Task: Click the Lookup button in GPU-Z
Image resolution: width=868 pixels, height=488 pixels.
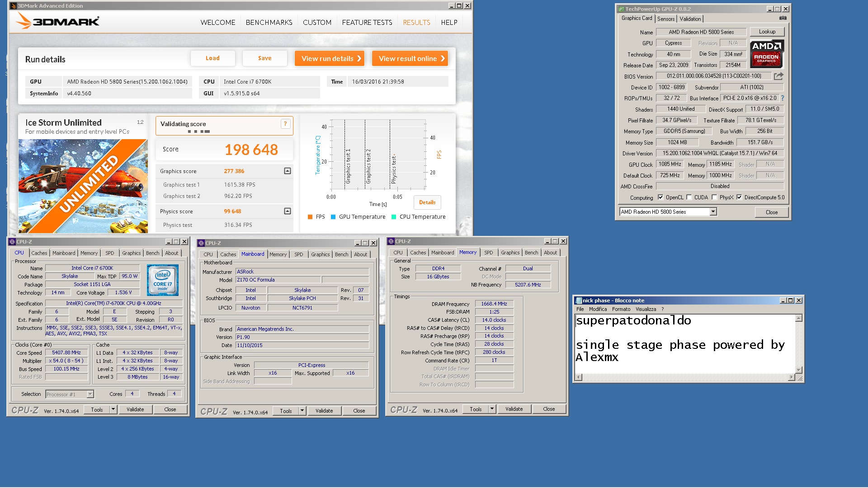Action: coord(767,32)
